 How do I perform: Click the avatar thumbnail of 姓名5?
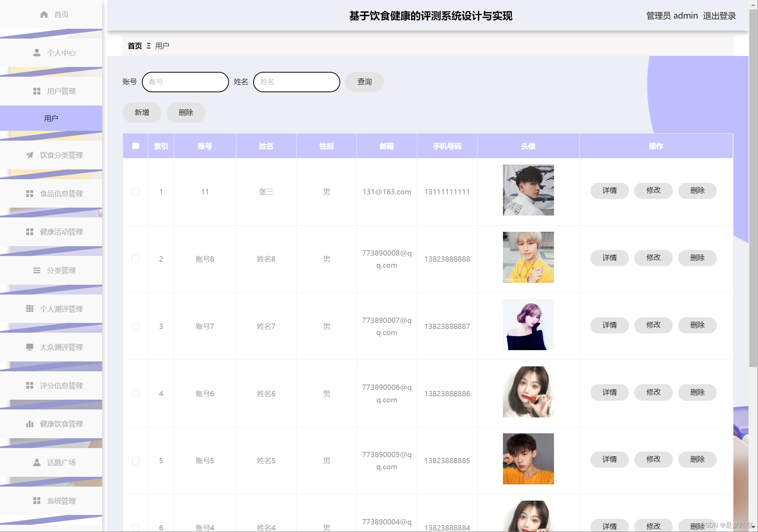[x=528, y=459]
